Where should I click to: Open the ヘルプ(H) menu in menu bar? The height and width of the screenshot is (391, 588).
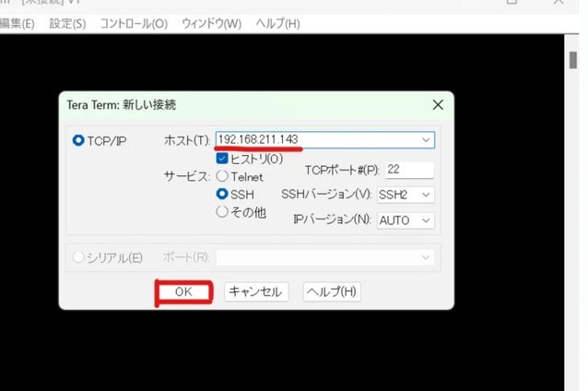[278, 24]
